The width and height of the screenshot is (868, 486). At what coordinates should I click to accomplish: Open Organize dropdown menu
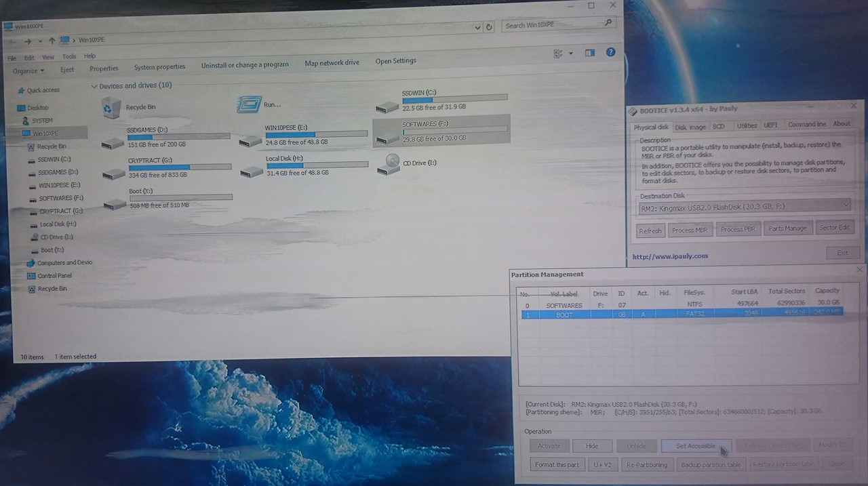28,70
